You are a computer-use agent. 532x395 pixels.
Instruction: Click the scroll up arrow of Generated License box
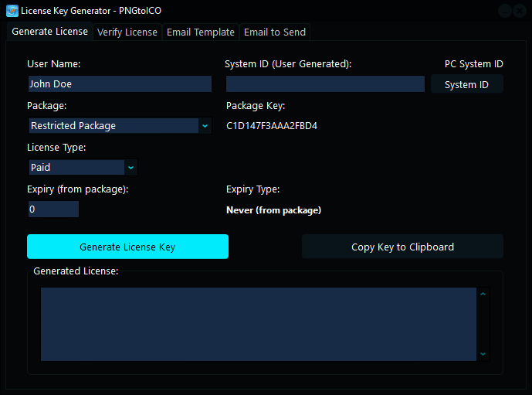pyautogui.click(x=483, y=295)
